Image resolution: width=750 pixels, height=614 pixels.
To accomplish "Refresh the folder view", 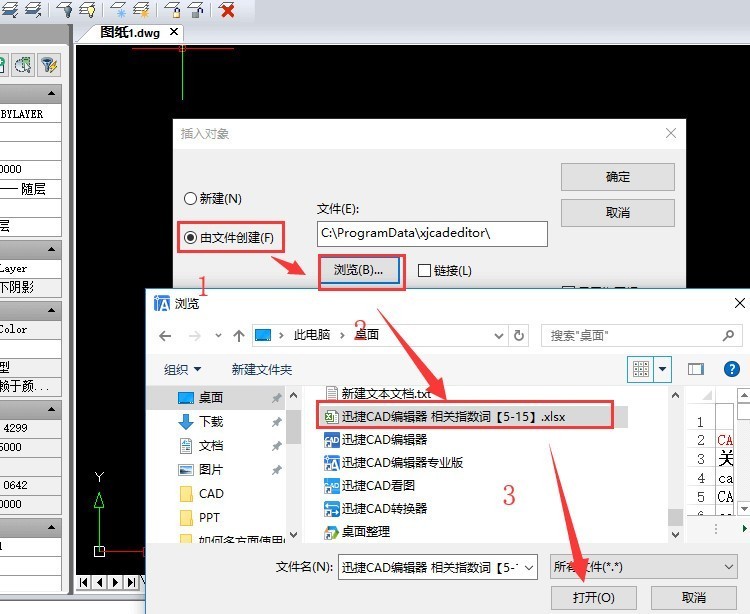I will point(519,336).
